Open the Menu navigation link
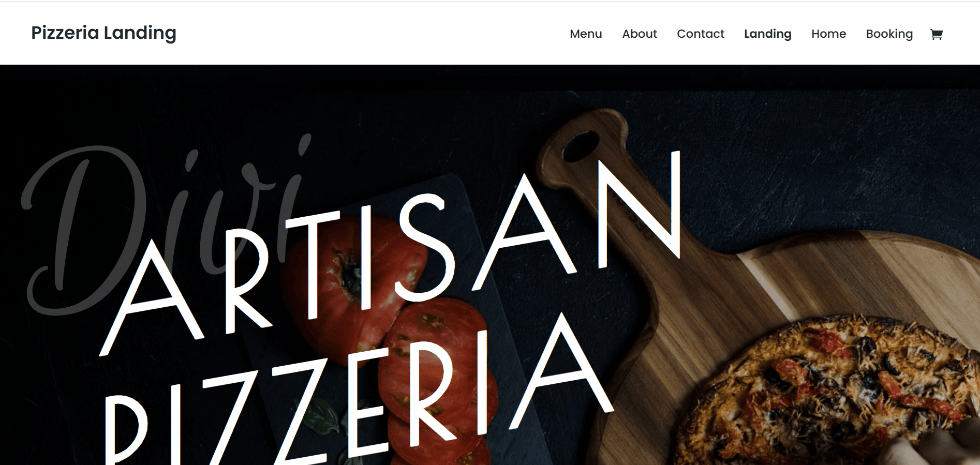The height and width of the screenshot is (465, 980). (586, 34)
